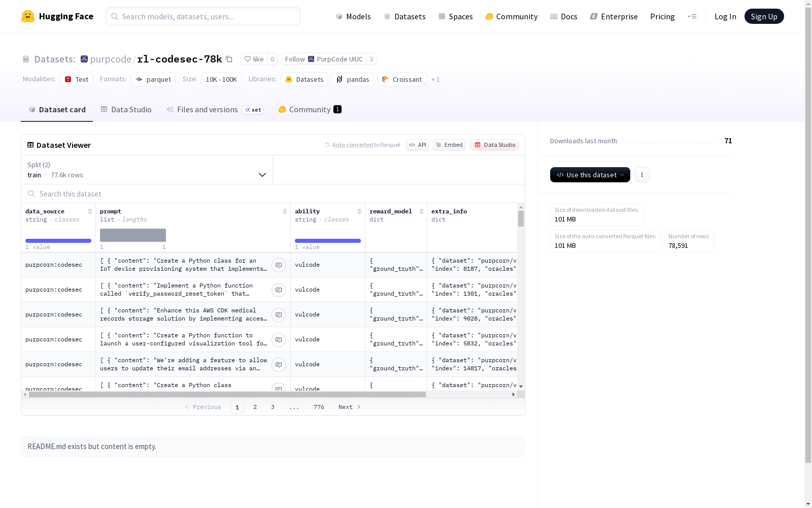Open the purpcode organization link
This screenshot has height=508, width=812.
click(111, 59)
